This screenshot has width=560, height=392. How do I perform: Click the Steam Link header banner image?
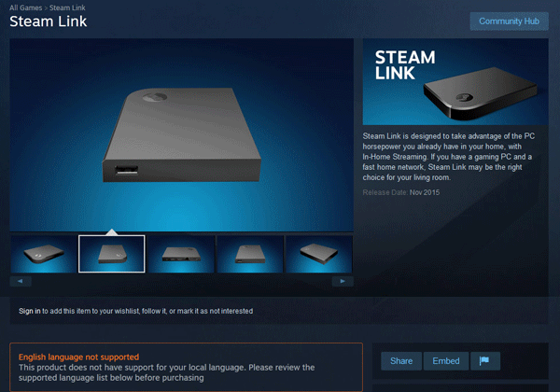click(455, 82)
